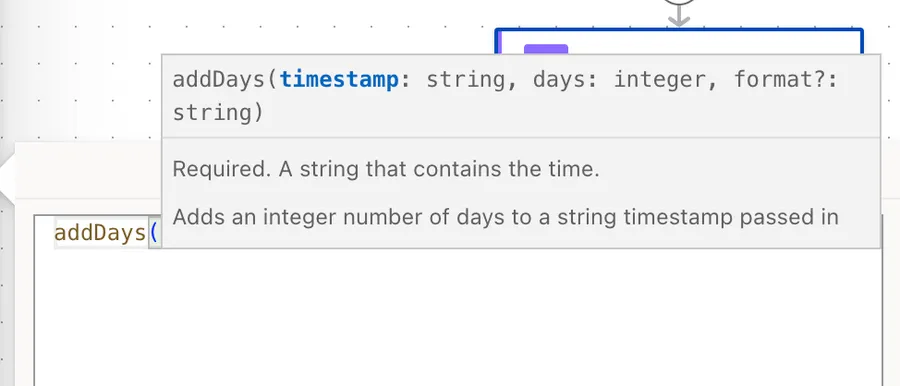Collapse the panel using the left-edge arrow notch
This screenshot has width=900, height=386.
tap(7, 179)
